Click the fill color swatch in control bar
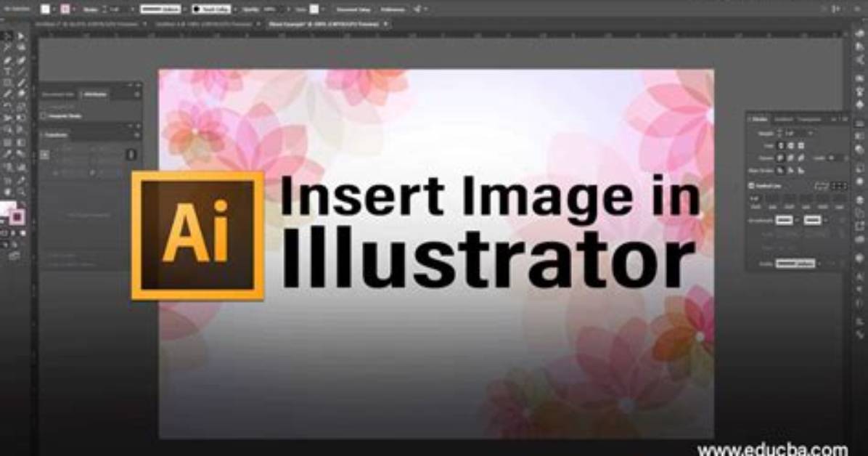868x456 pixels. coord(46,9)
